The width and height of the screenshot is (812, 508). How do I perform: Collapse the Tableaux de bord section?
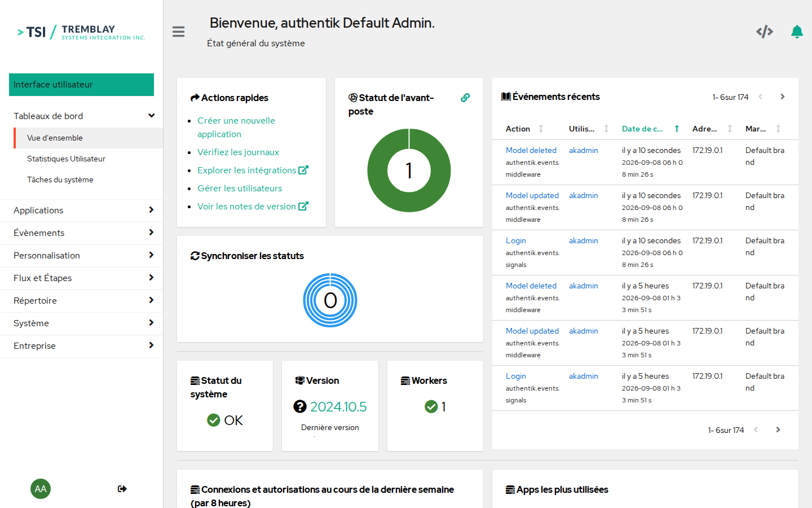(82, 116)
